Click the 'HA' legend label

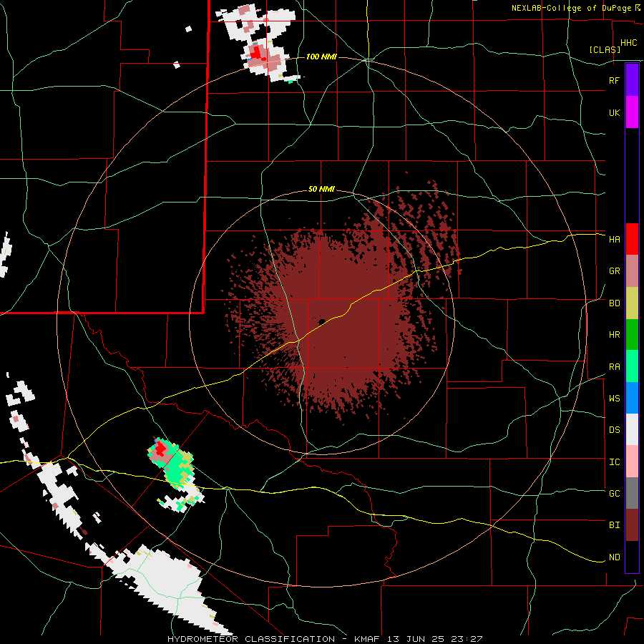coord(614,239)
